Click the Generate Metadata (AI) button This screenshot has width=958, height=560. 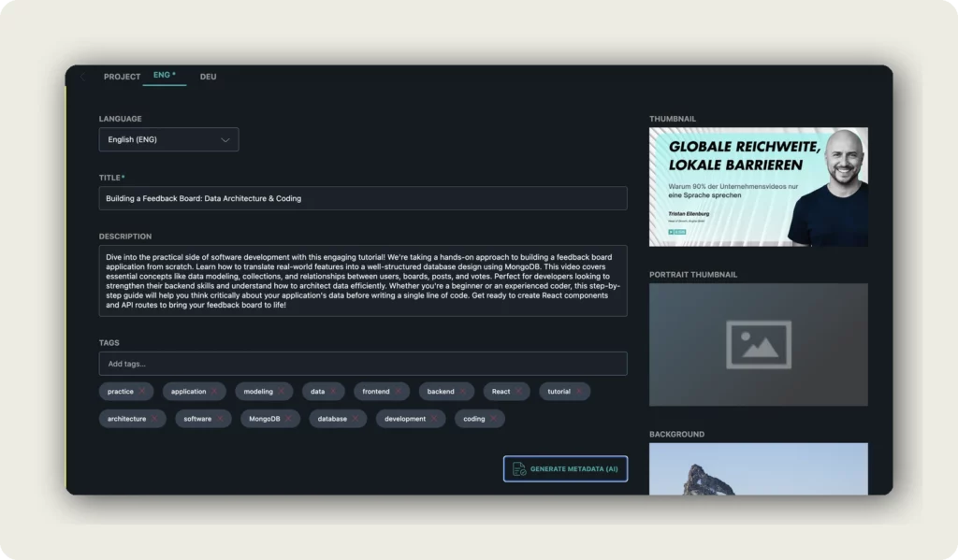(566, 469)
